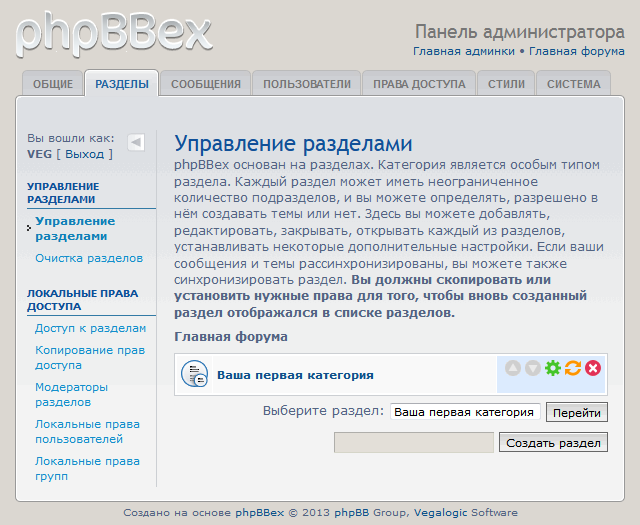
Task: Click the move down arrow icon for the category
Action: coord(533,368)
